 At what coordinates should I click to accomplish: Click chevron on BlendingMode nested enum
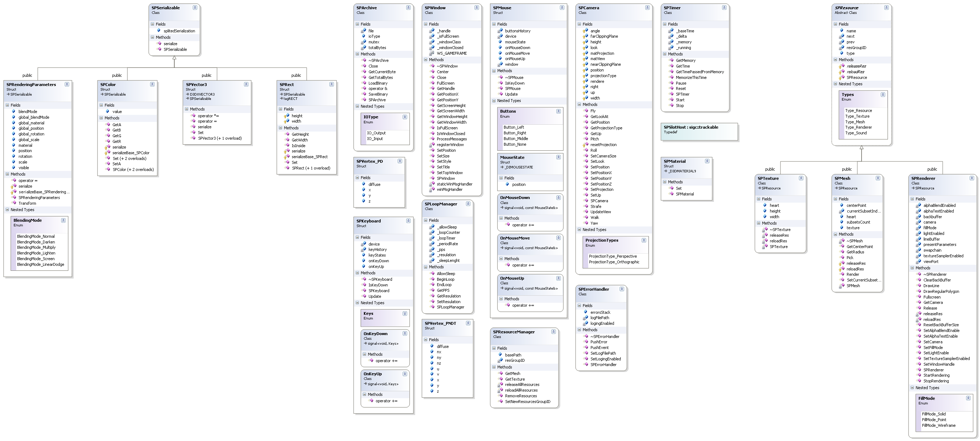click(63, 220)
